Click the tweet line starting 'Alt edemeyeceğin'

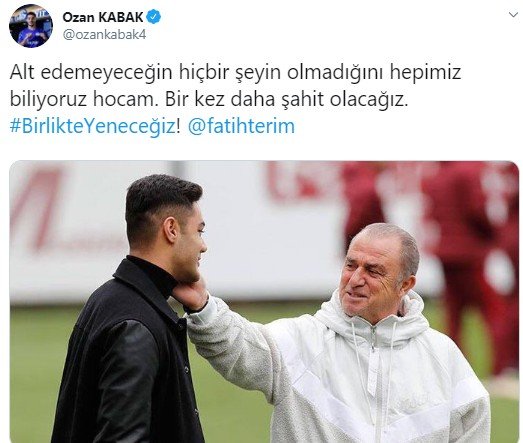point(235,72)
